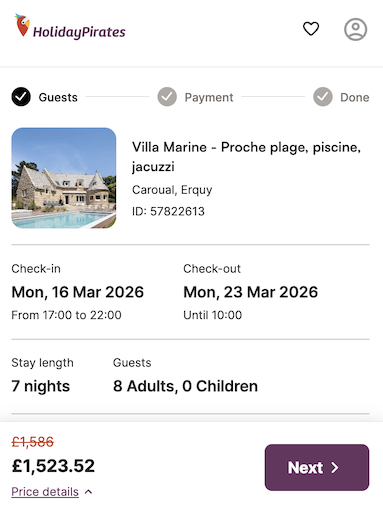Open the Price details link

45,492
